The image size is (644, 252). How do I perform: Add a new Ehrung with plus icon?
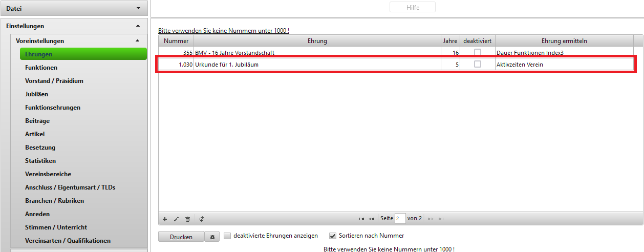click(x=165, y=219)
